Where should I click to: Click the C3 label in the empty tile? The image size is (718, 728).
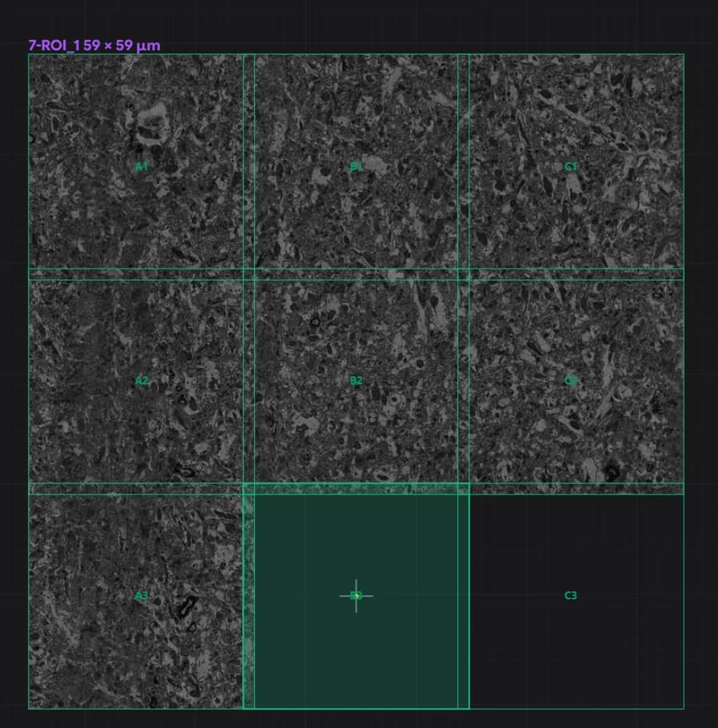click(x=569, y=595)
